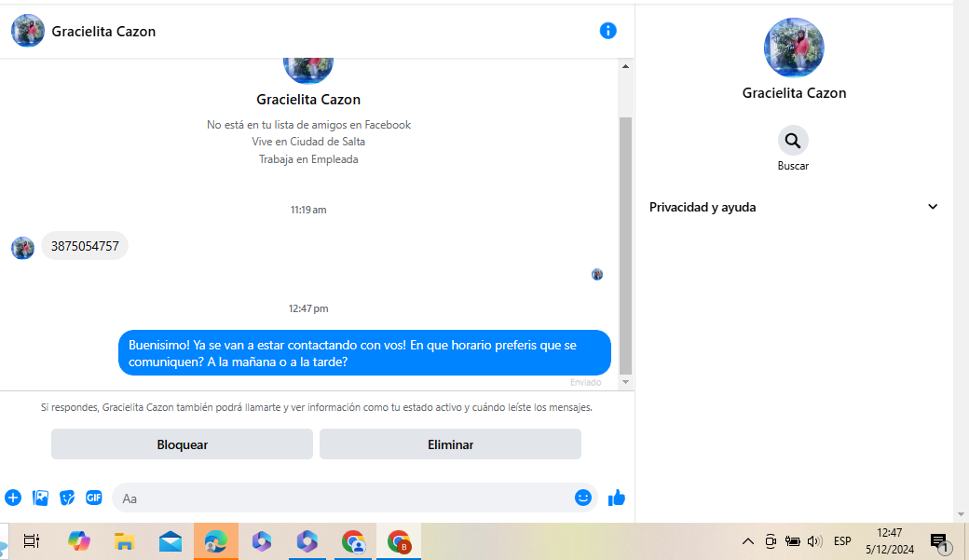Click the Buscar search icon
This screenshot has height=560, width=969.
(x=793, y=141)
